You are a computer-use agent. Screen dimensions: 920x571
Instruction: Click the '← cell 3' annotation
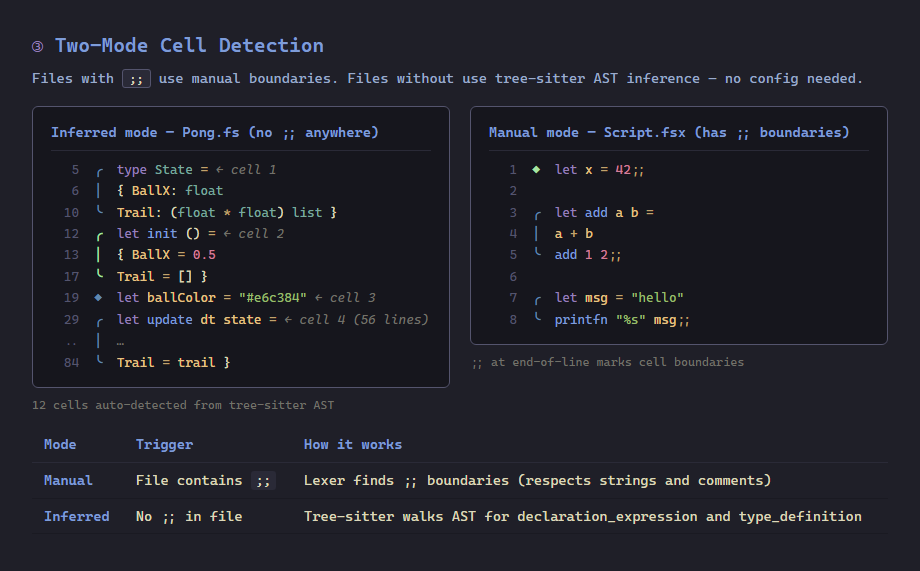[x=345, y=298]
